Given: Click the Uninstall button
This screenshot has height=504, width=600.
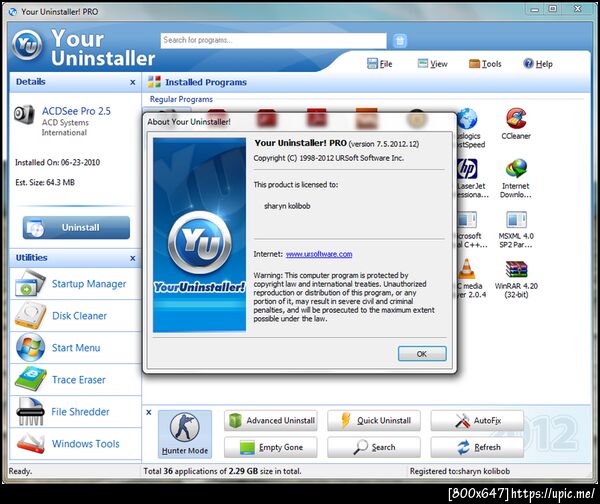Looking at the screenshot, I should (76, 227).
